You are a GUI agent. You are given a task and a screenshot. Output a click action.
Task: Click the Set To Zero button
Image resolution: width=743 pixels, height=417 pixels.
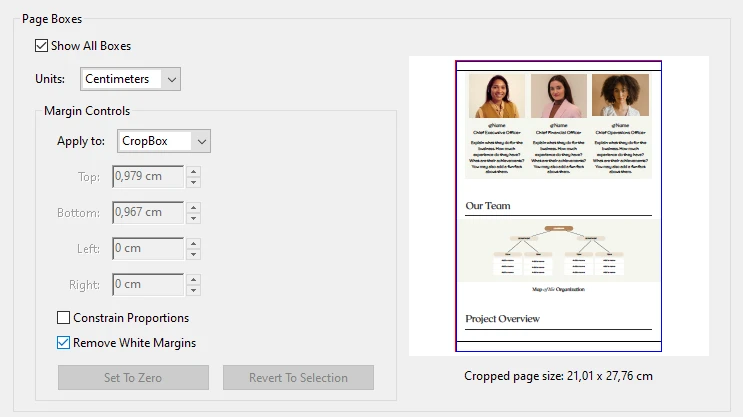[133, 377]
